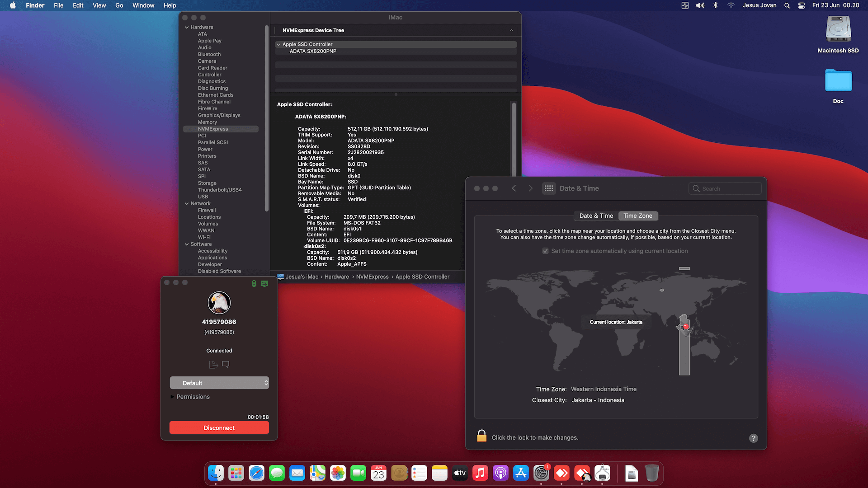
Task: Disconnect the AnyDesk session
Action: 219,428
